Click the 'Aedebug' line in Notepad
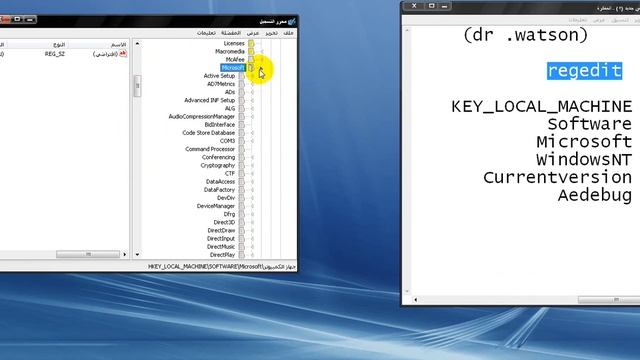The height and width of the screenshot is (360, 640). point(595,195)
